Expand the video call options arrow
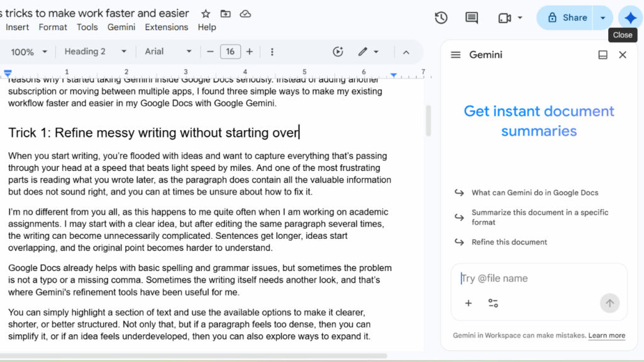 click(x=520, y=18)
